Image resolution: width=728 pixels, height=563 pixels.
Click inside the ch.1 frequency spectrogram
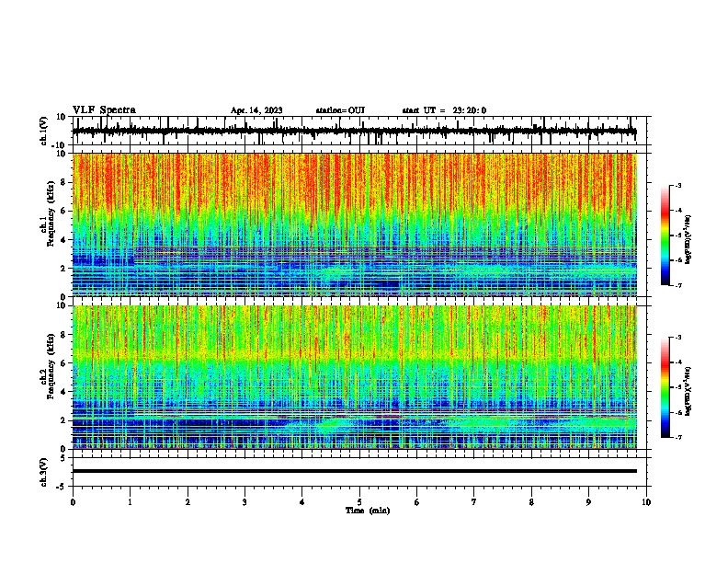tap(355, 224)
